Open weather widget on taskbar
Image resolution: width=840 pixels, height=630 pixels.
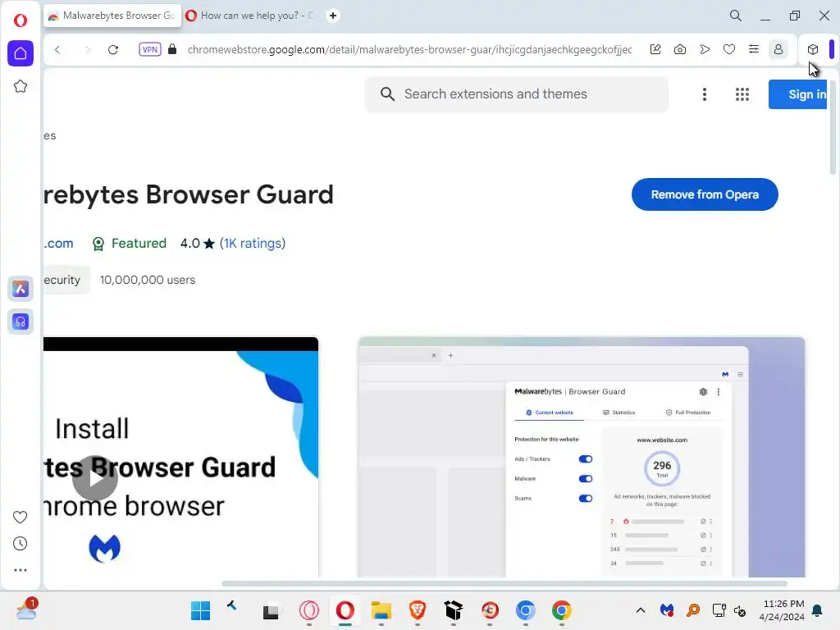point(25,610)
